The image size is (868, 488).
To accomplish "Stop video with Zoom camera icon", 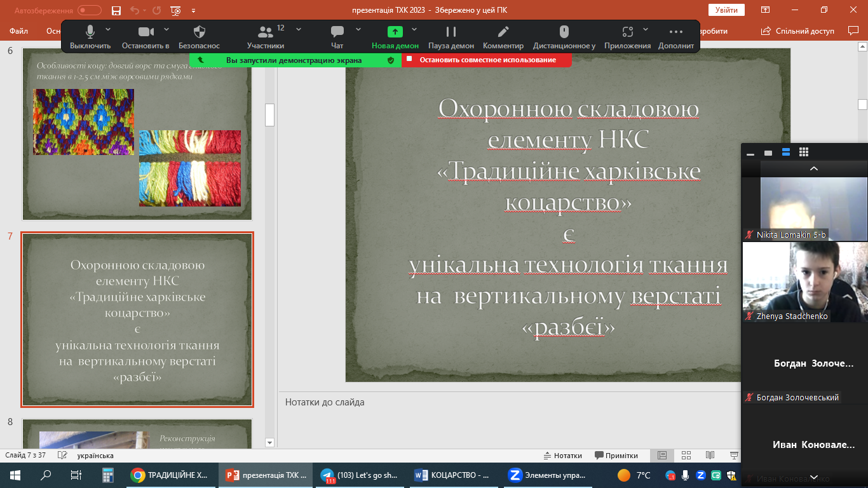I will pyautogui.click(x=146, y=37).
